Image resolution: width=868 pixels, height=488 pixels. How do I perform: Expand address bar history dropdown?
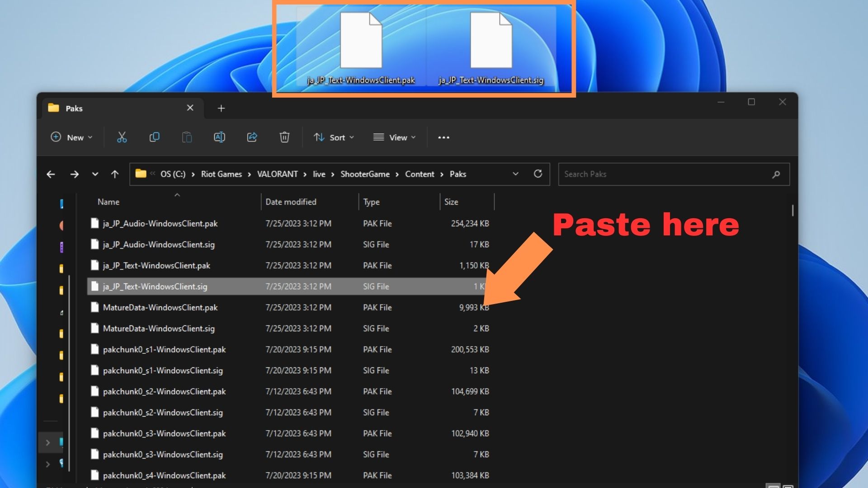pos(515,174)
